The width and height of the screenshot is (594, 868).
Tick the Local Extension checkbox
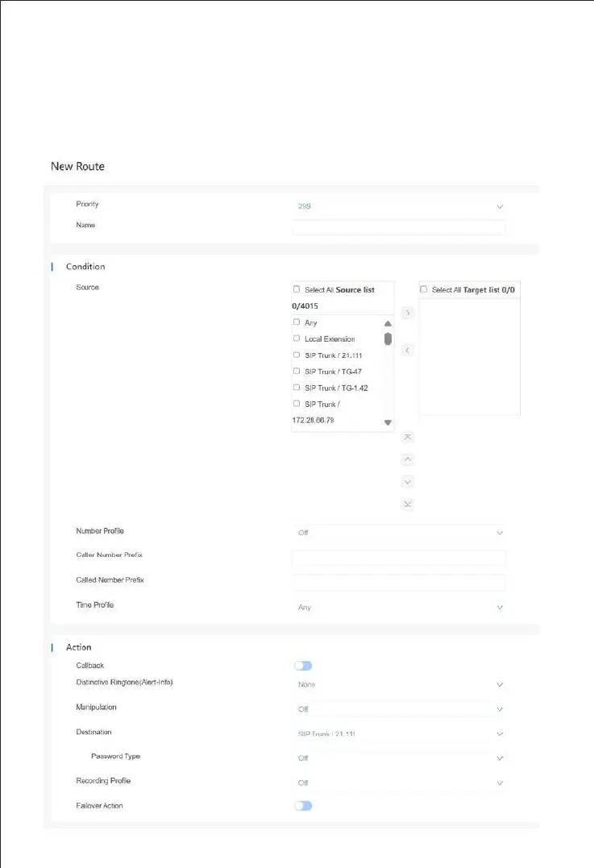coord(297,338)
